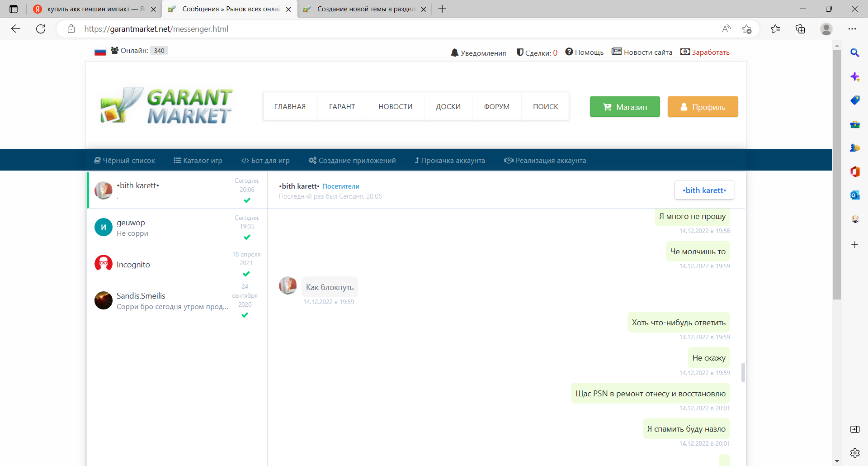Open Новости сайта link
Screen dimensions: 868x466
coord(642,52)
